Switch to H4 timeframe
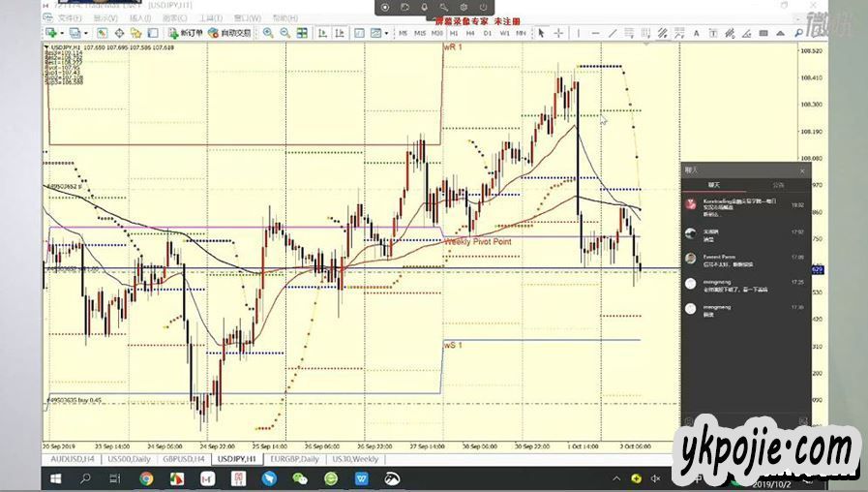Screen dimensions: 868x492 coord(470,33)
